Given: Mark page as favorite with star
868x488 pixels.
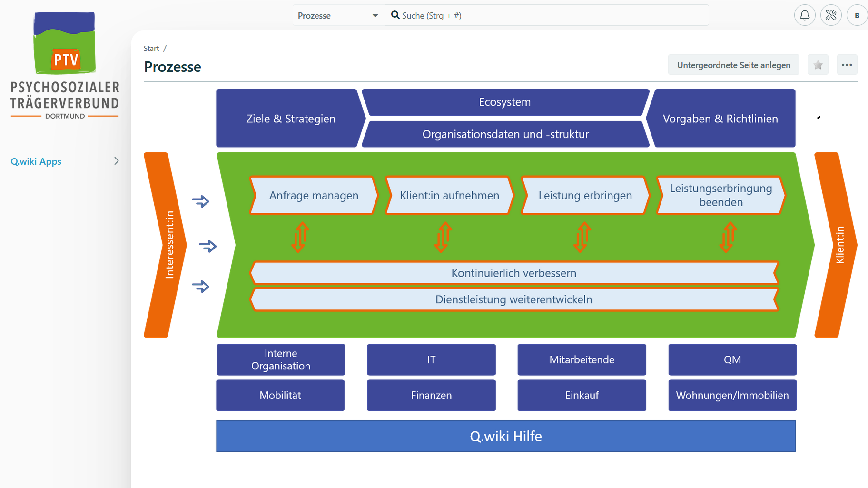Looking at the screenshot, I should [x=818, y=65].
